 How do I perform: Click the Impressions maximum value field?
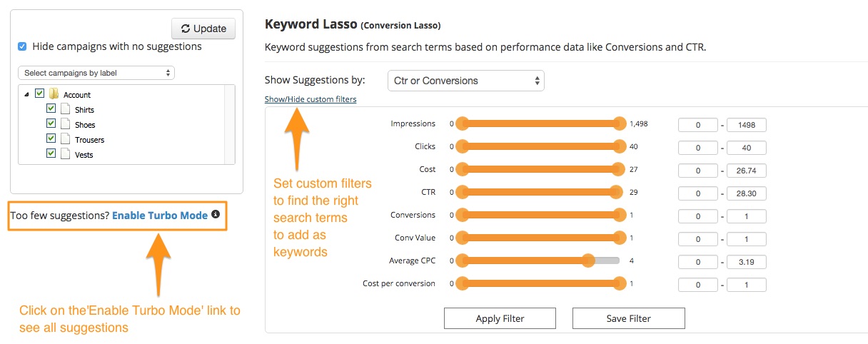click(746, 125)
